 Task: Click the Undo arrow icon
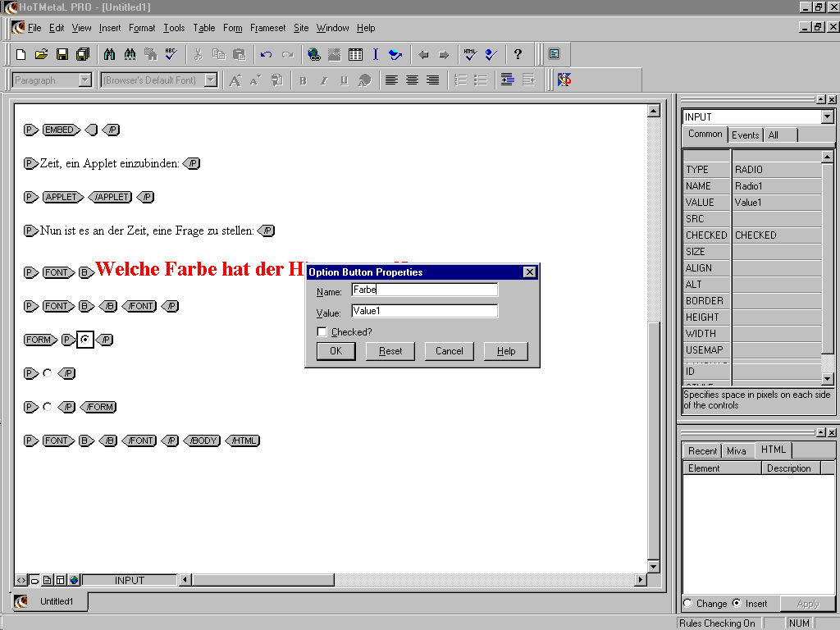pos(266,55)
